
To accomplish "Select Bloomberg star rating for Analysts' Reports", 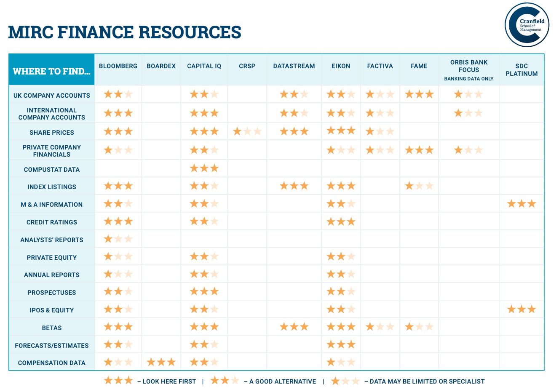I will coord(118,240).
